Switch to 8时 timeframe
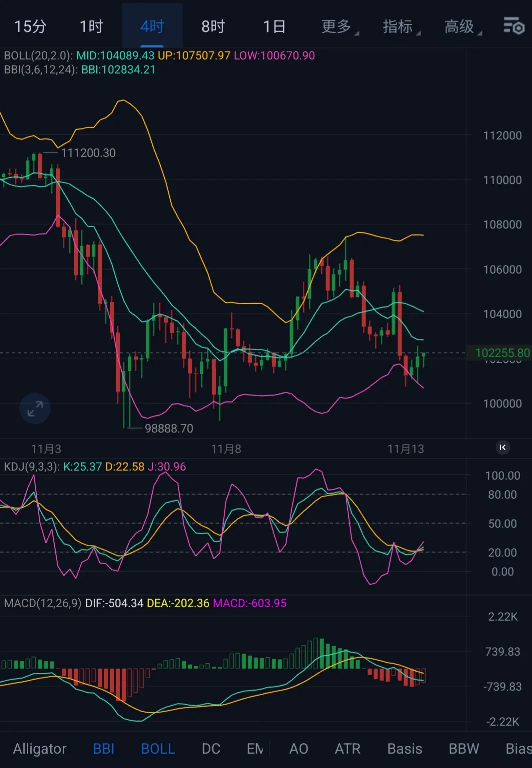532x768 pixels. pyautogui.click(x=213, y=26)
